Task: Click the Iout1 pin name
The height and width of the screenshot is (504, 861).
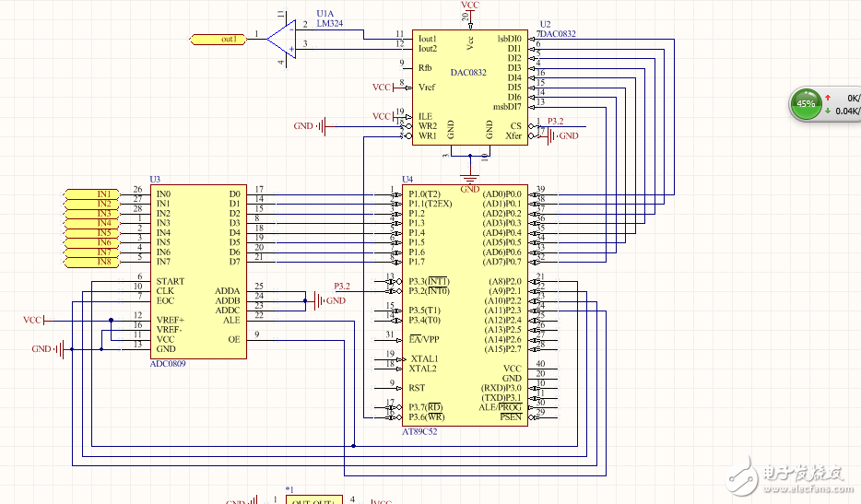Action: (x=428, y=39)
